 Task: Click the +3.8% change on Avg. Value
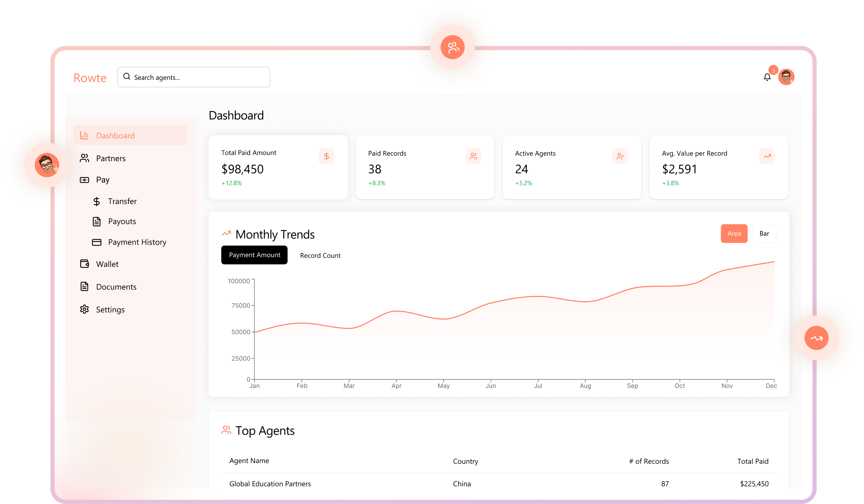coord(670,183)
